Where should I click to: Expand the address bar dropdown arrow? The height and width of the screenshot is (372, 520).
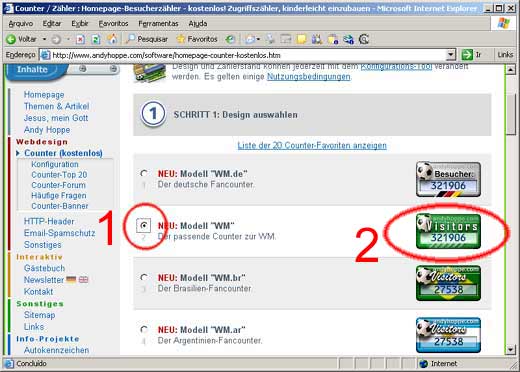tap(451, 55)
